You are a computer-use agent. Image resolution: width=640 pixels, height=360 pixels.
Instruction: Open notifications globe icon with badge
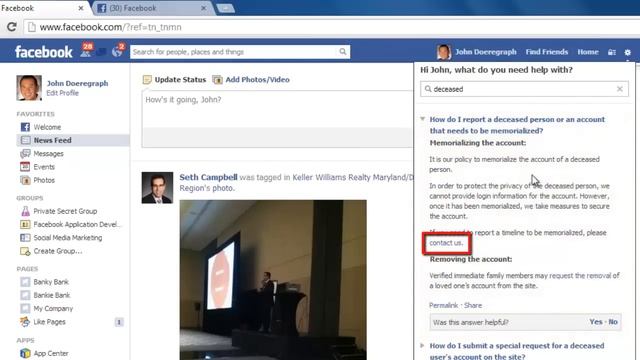[x=118, y=51]
